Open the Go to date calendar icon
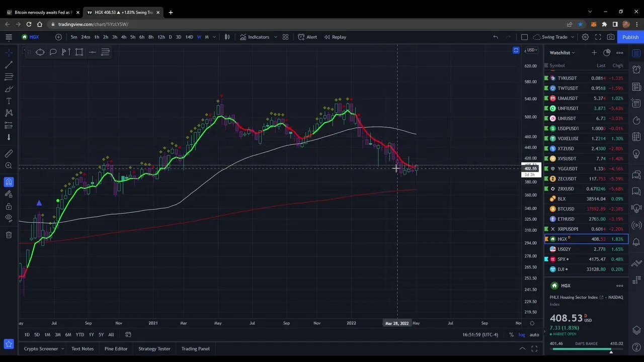The width and height of the screenshot is (644, 362). pyautogui.click(x=128, y=334)
